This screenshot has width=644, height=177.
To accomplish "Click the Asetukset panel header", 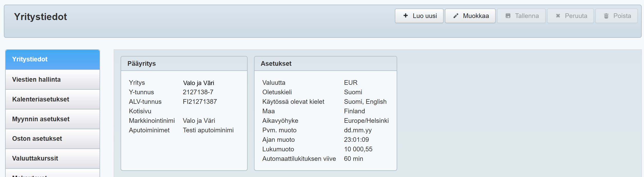I will [x=325, y=64].
